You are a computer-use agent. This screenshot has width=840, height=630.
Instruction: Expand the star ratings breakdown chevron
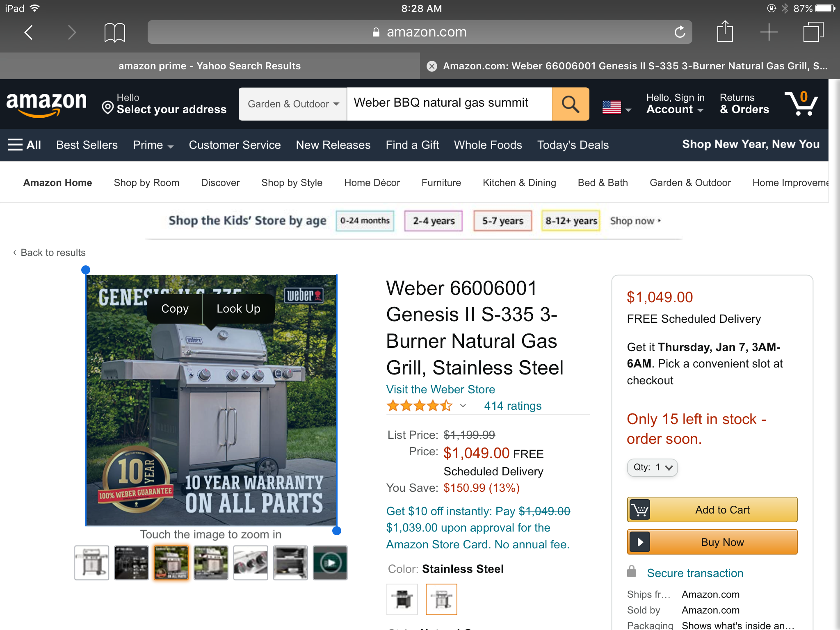click(x=463, y=406)
